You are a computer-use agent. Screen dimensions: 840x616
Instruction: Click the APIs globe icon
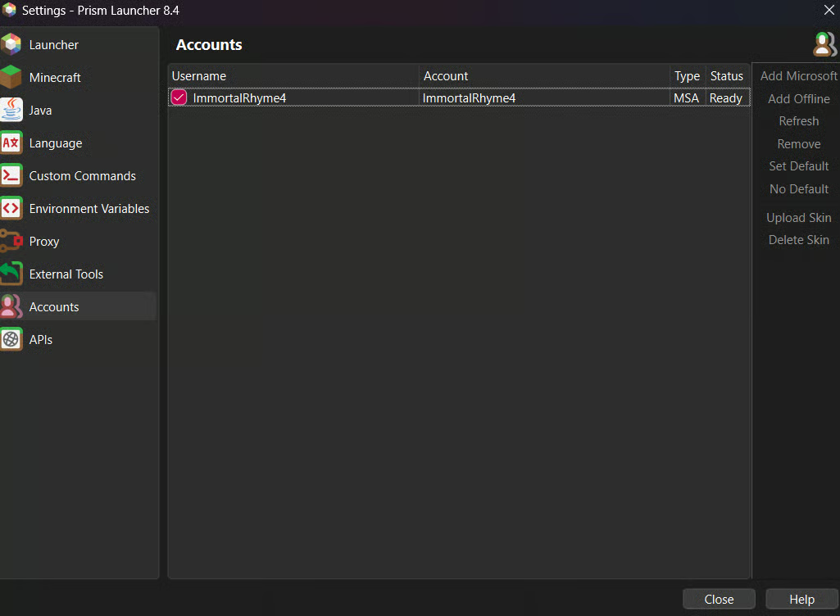(x=11, y=339)
